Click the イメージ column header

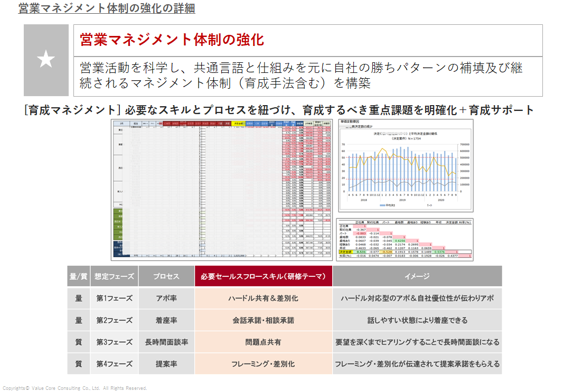pos(417,276)
